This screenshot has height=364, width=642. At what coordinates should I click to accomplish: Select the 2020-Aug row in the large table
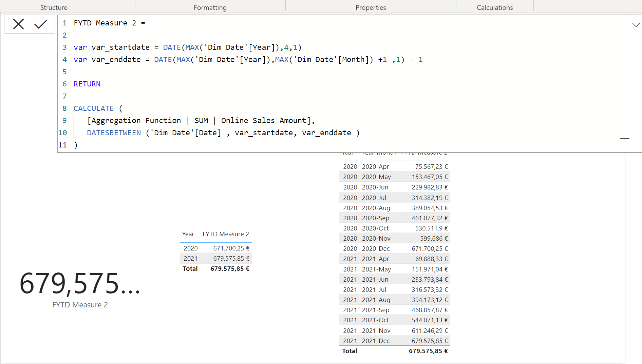coord(395,208)
